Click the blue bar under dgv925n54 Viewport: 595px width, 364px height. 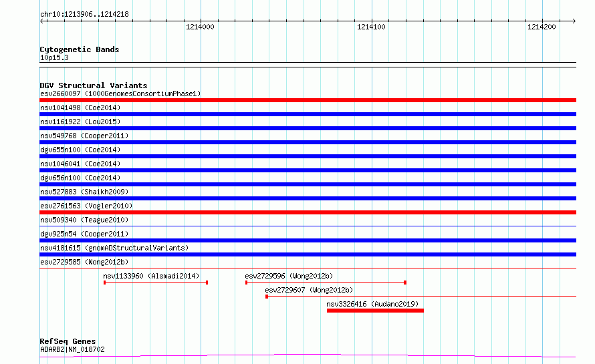click(308, 240)
